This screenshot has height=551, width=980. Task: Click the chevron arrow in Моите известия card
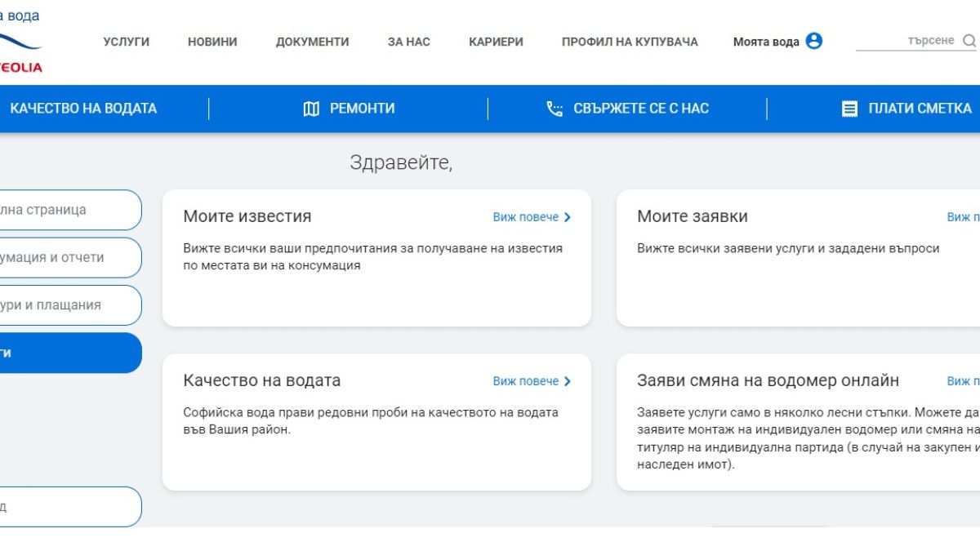tap(568, 217)
